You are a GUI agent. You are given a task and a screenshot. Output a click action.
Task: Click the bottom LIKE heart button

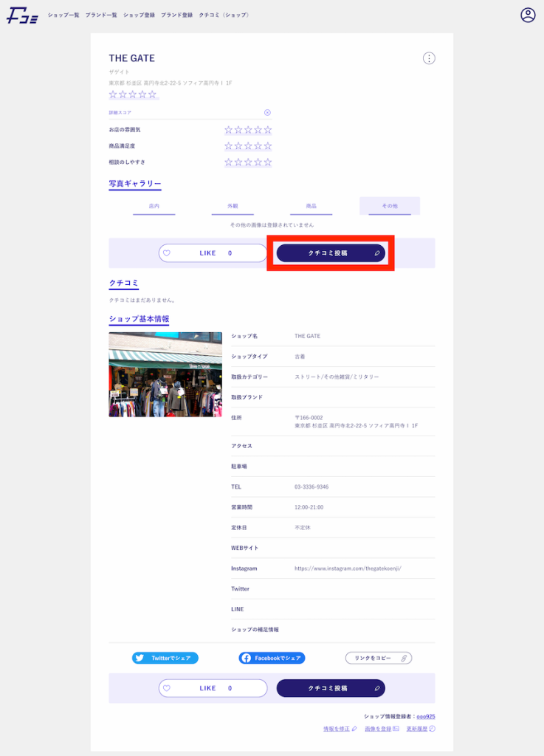tap(213, 688)
